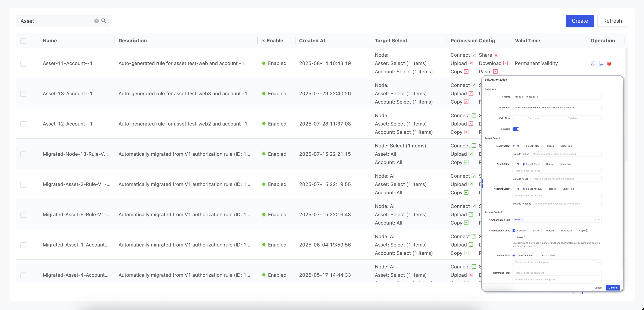Click the side panel expand handle on dialog edge
644x310 pixels.
click(x=482, y=184)
